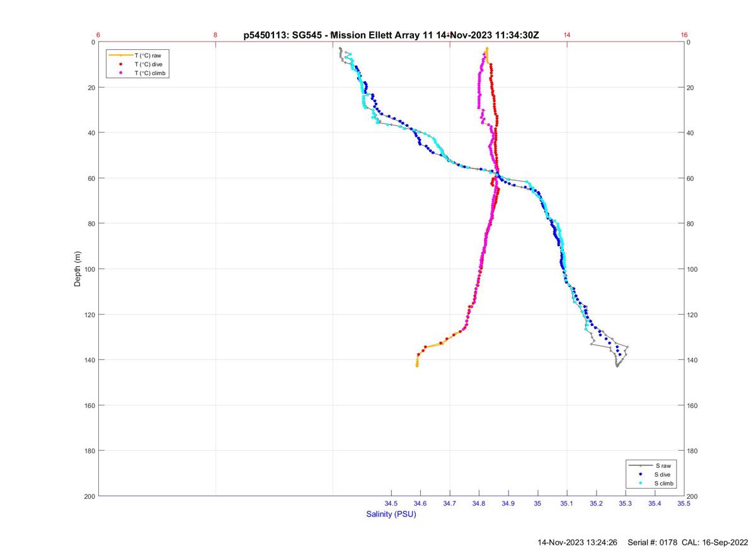The height and width of the screenshot is (558, 756).
Task: Click the salinity tick label "34.6"
Action: (420, 504)
